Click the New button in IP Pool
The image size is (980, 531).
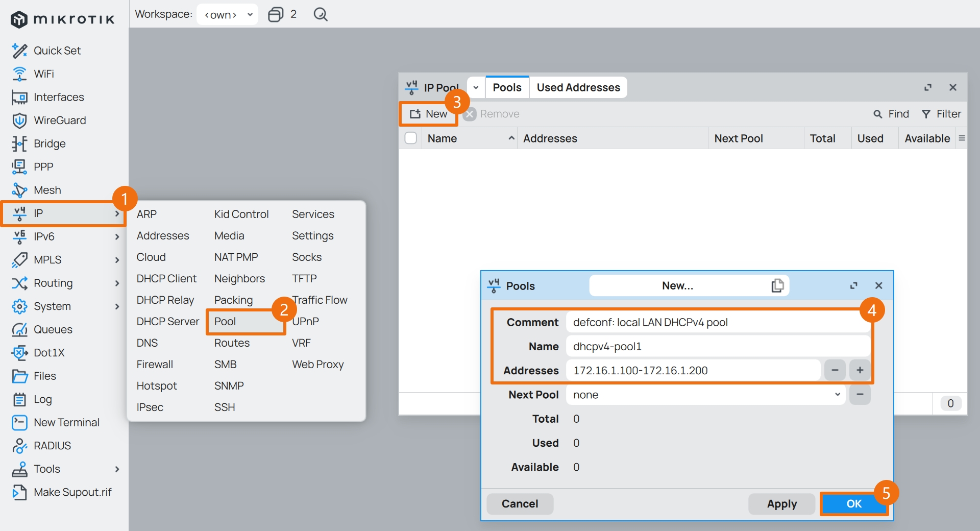(x=428, y=114)
